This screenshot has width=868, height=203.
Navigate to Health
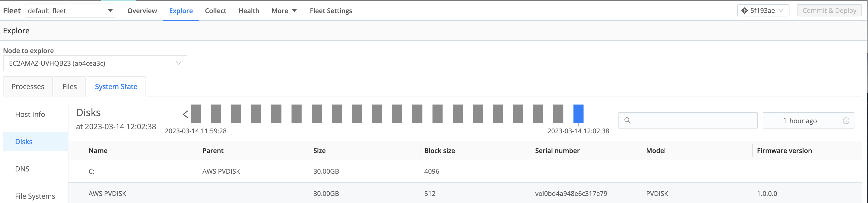pos(249,11)
